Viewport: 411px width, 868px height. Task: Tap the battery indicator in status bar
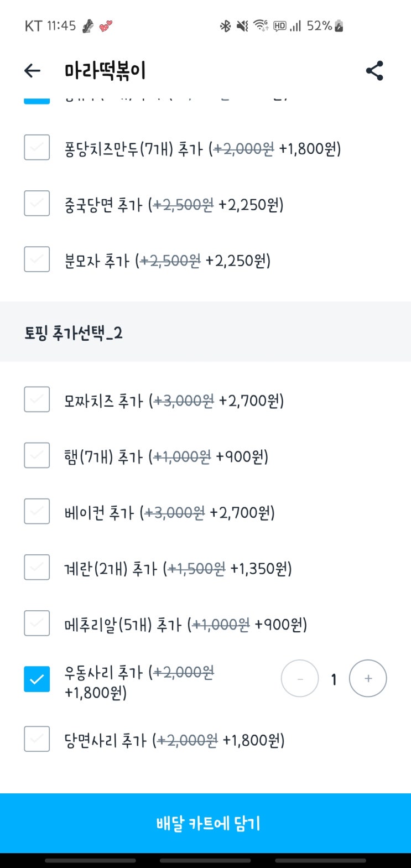click(x=339, y=26)
